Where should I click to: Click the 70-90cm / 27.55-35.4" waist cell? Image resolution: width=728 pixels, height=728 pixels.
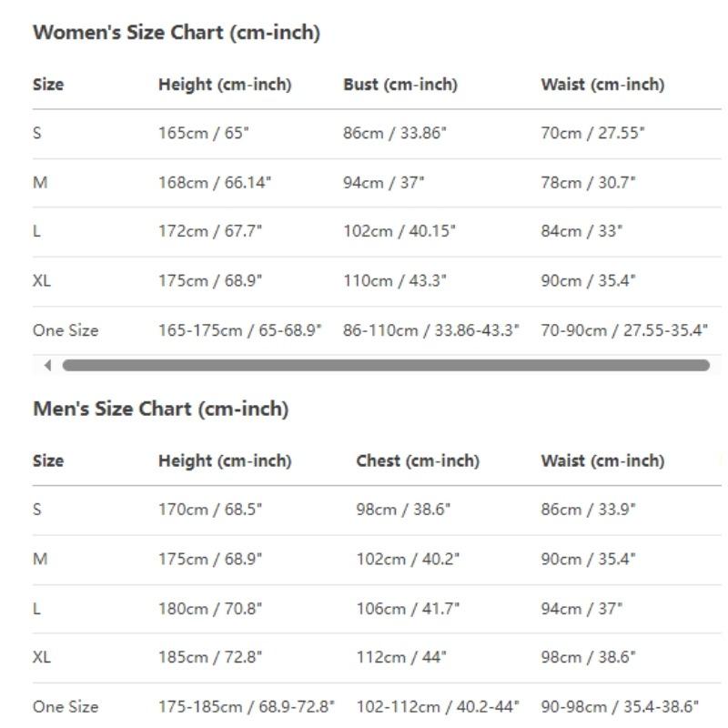coord(624,330)
